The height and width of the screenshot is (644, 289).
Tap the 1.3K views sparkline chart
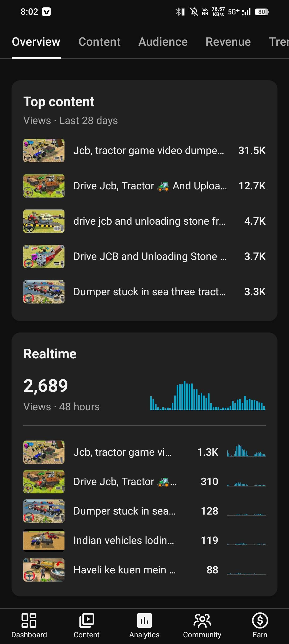click(246, 451)
